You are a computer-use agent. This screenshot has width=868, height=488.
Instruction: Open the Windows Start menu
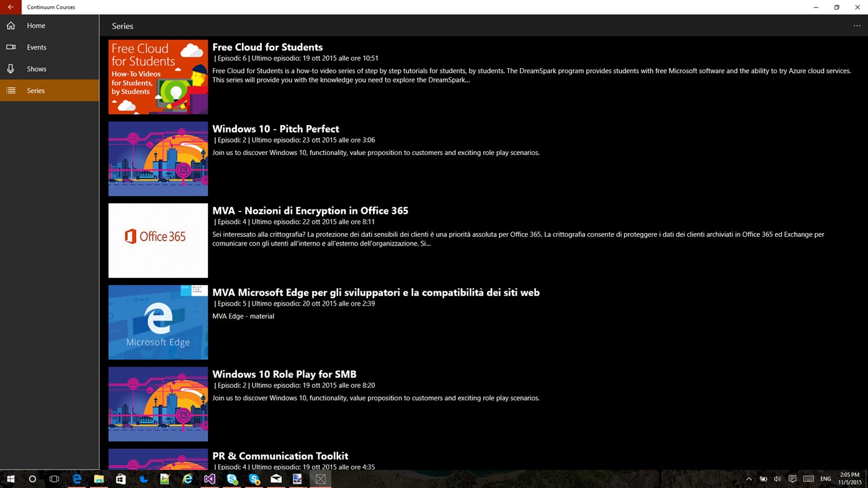[x=11, y=479]
